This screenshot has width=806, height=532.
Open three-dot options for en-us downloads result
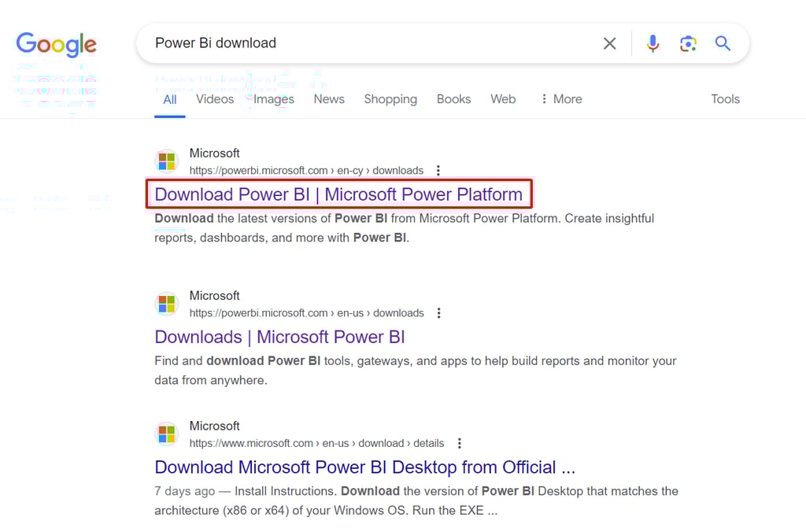tap(438, 313)
